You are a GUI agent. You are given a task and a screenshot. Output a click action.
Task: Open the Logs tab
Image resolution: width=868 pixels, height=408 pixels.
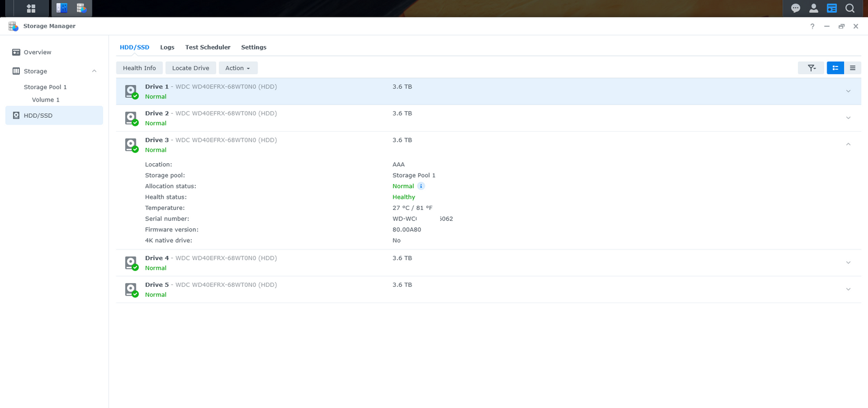click(167, 47)
